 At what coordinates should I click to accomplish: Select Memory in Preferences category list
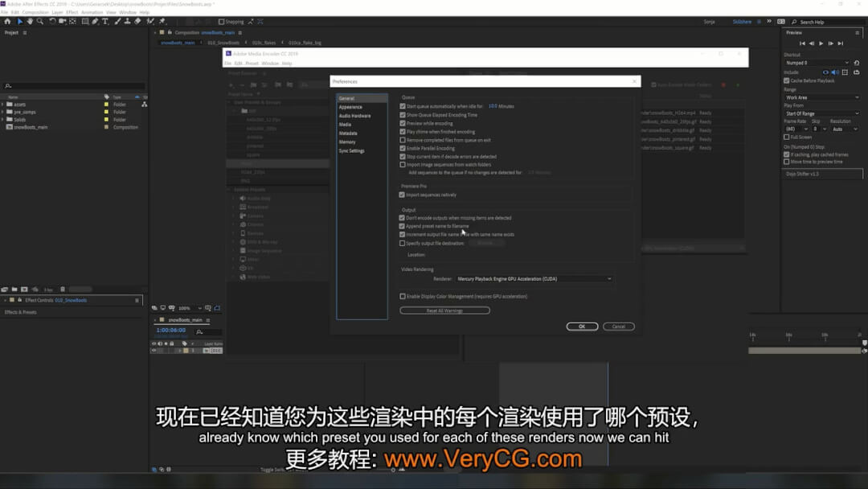coord(347,142)
